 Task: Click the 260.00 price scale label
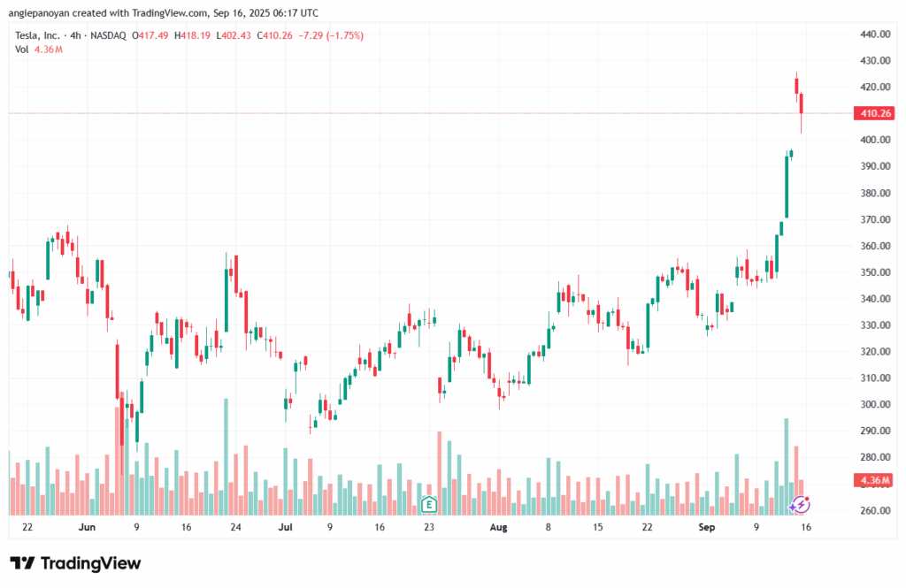873,511
